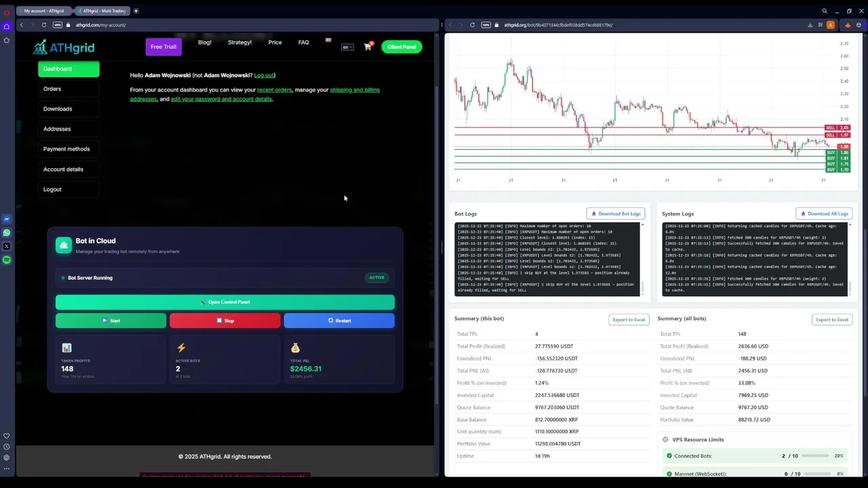Open the tab search magnifier icon
The width and height of the screenshot is (868, 488).
point(825,11)
